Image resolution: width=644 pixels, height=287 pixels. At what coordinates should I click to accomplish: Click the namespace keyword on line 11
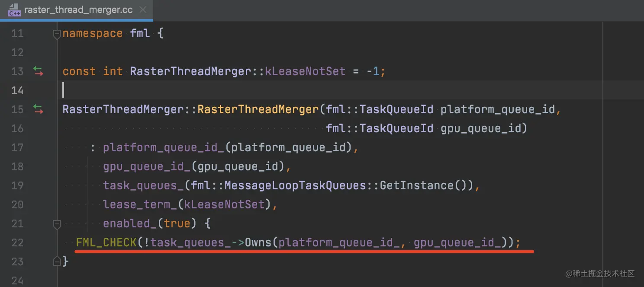[93, 33]
